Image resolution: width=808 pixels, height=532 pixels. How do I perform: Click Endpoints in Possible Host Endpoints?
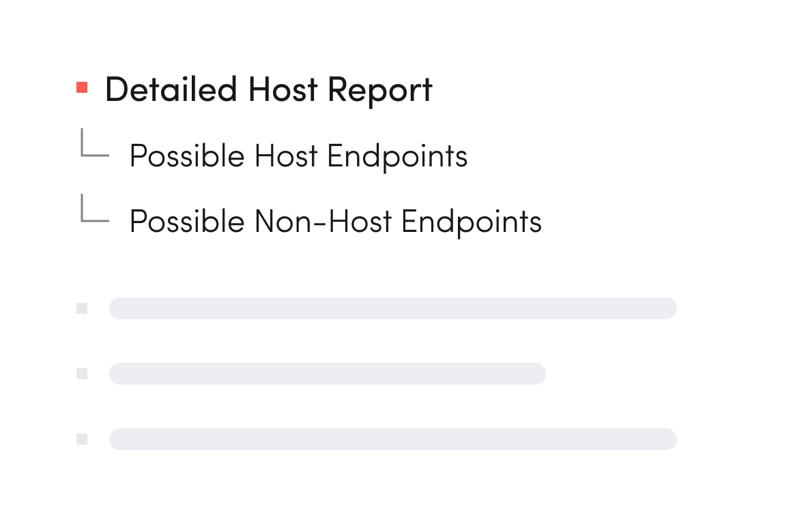click(397, 156)
